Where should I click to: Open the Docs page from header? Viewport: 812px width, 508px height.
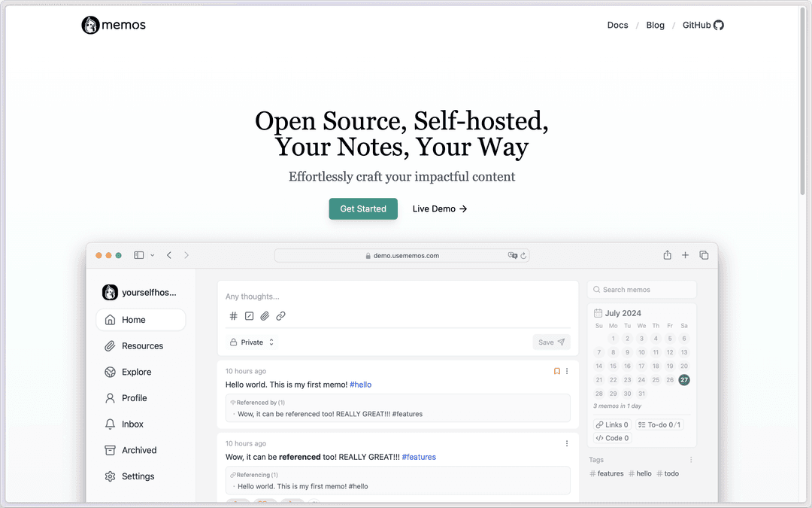[x=617, y=25]
